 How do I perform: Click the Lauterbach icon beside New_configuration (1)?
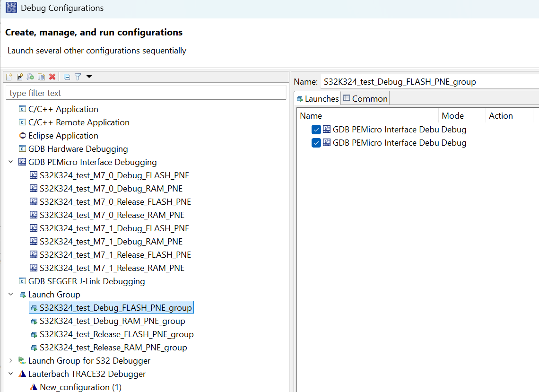[34, 387]
